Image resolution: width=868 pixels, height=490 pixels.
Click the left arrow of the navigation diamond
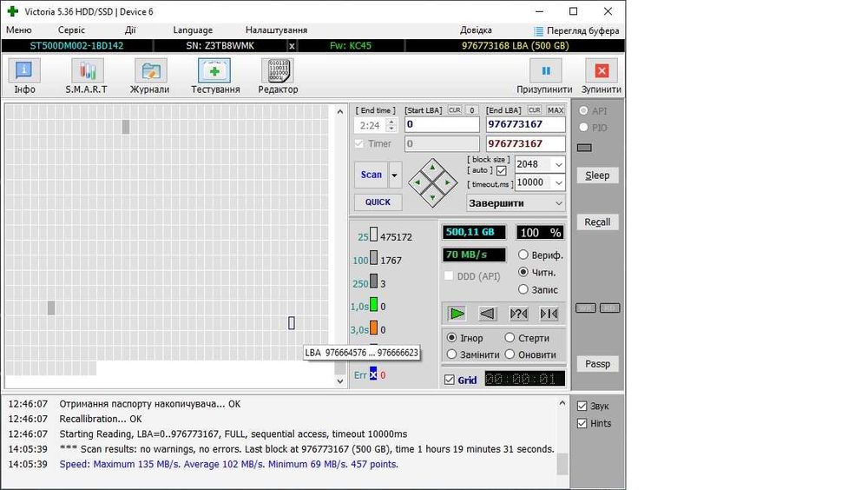pos(418,182)
